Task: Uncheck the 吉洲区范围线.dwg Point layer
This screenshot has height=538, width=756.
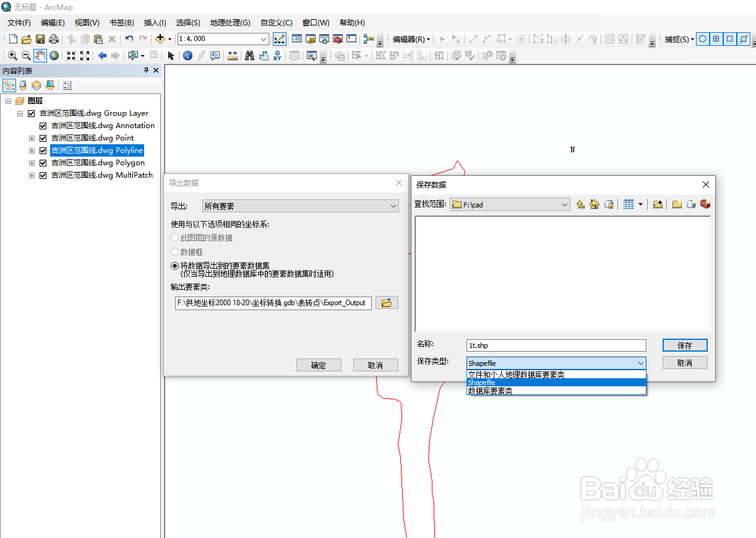Action: (x=43, y=137)
